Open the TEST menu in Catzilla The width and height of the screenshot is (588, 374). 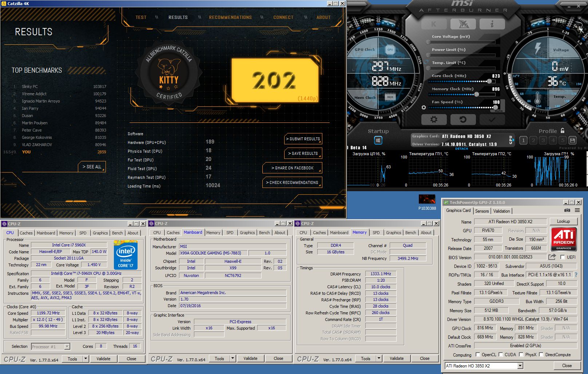(141, 17)
